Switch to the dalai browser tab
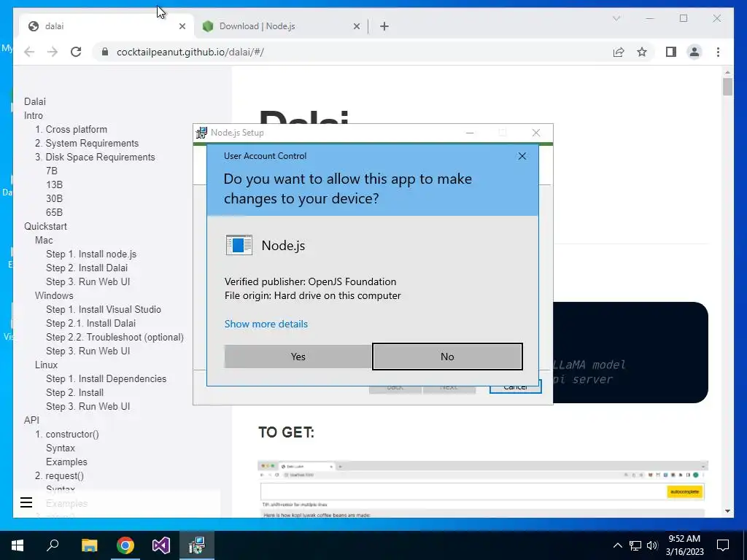This screenshot has width=747, height=560. click(105, 26)
